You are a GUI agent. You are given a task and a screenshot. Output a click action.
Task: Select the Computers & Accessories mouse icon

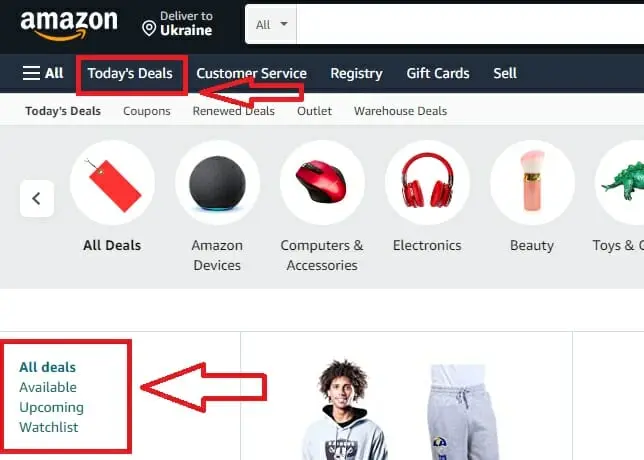click(x=322, y=182)
